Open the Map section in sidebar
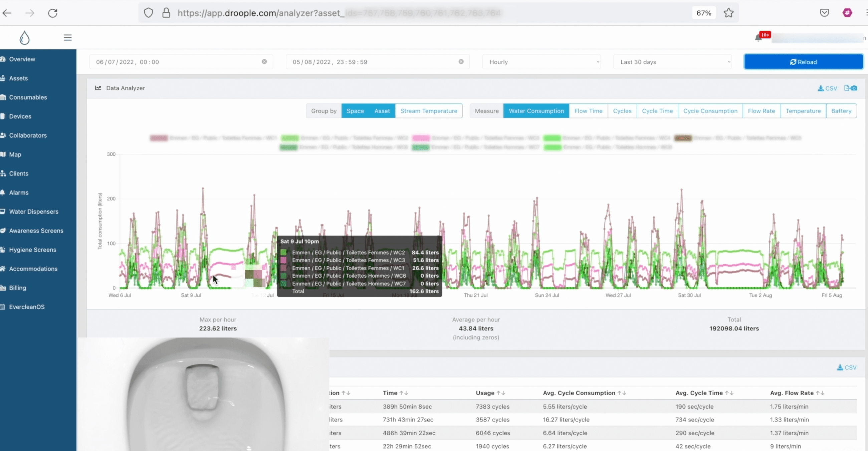 (x=16, y=154)
